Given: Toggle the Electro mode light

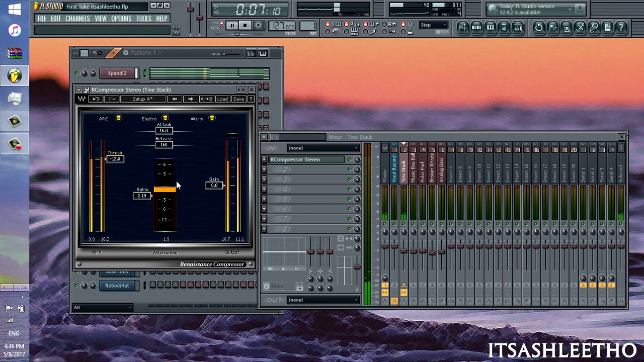Looking at the screenshot, I should click(x=165, y=118).
